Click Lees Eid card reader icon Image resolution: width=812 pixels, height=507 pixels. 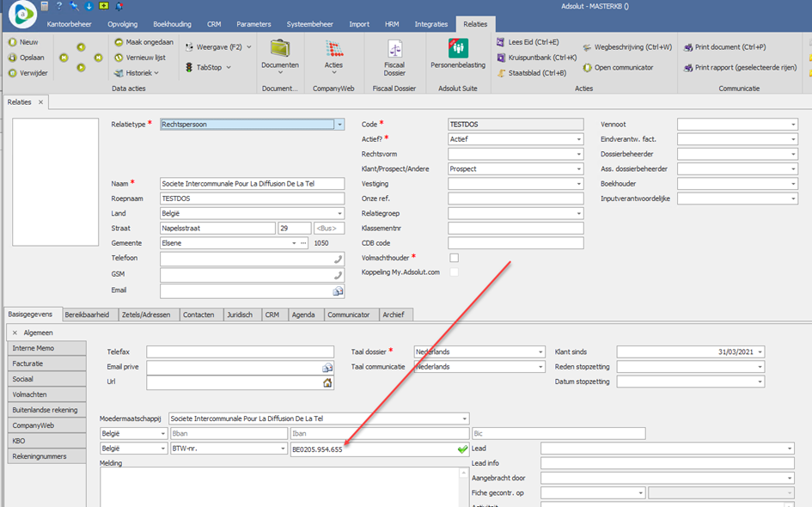click(x=501, y=42)
